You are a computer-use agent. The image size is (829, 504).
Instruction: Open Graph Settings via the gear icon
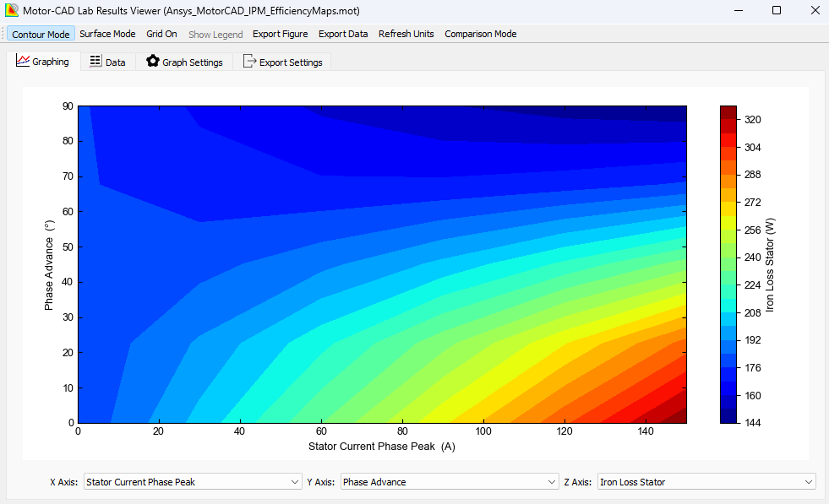[x=153, y=61]
